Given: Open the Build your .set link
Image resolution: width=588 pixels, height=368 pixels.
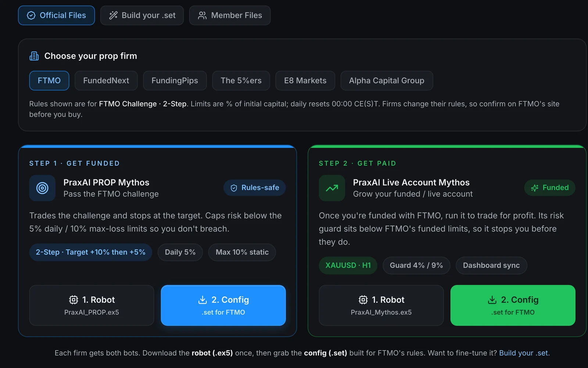Looking at the screenshot, I should 523,353.
